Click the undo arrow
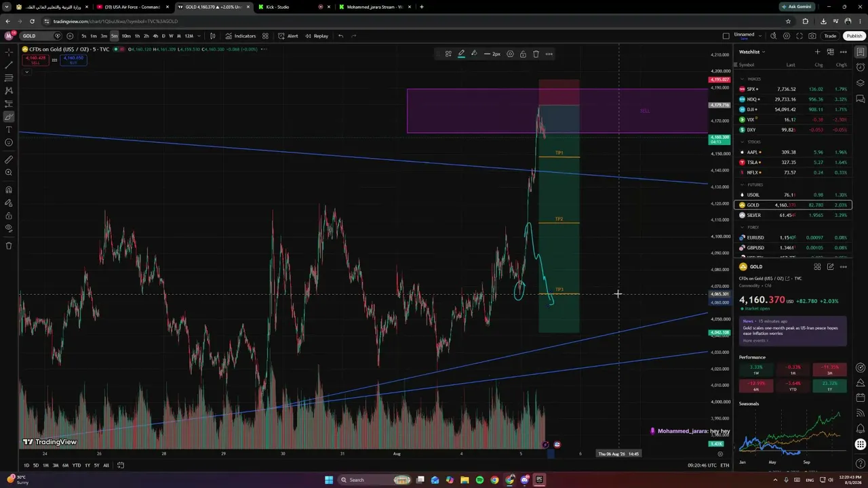 (x=340, y=36)
